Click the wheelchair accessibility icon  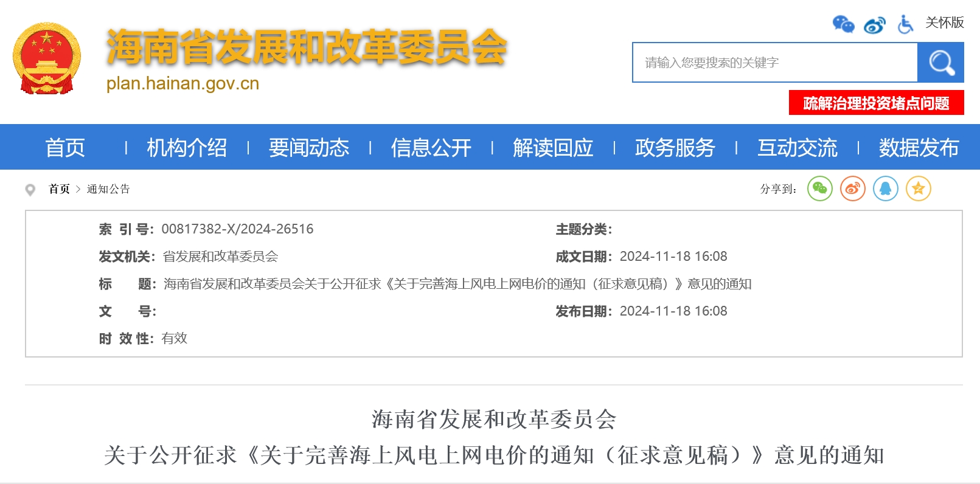905,24
